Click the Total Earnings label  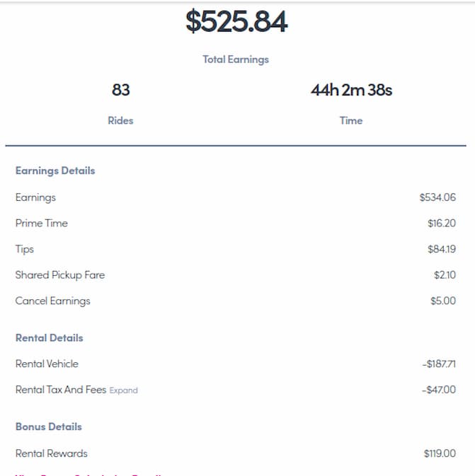(236, 59)
